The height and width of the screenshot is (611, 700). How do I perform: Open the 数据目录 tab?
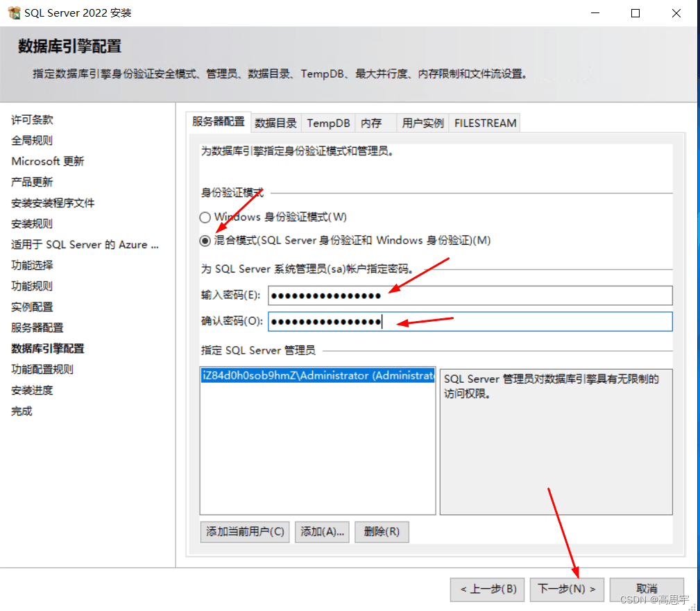tap(276, 123)
